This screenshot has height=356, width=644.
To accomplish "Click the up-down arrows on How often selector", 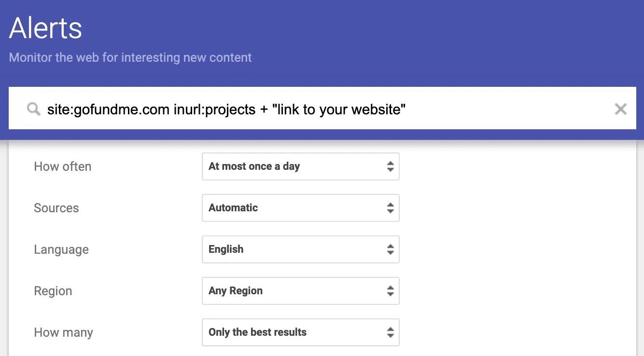I will pos(390,166).
